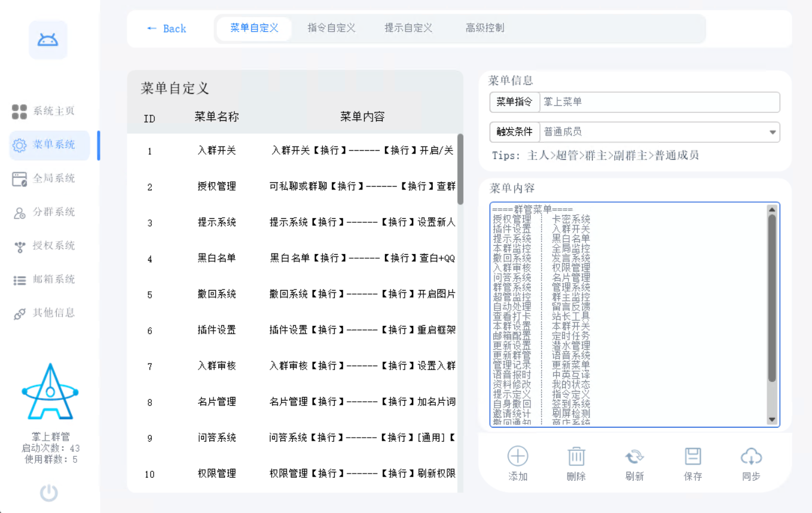Open the 普通成员 trigger condition dropdown
812x513 pixels.
pyautogui.click(x=660, y=132)
